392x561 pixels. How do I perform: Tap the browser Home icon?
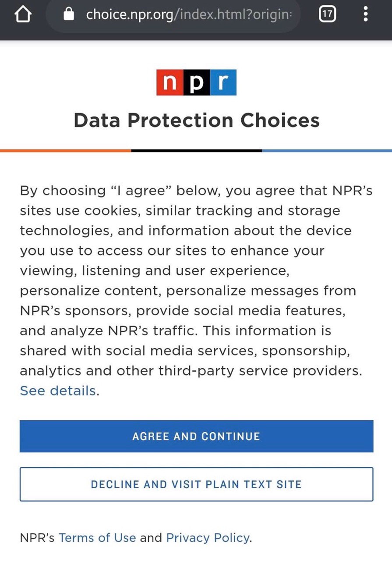click(23, 15)
